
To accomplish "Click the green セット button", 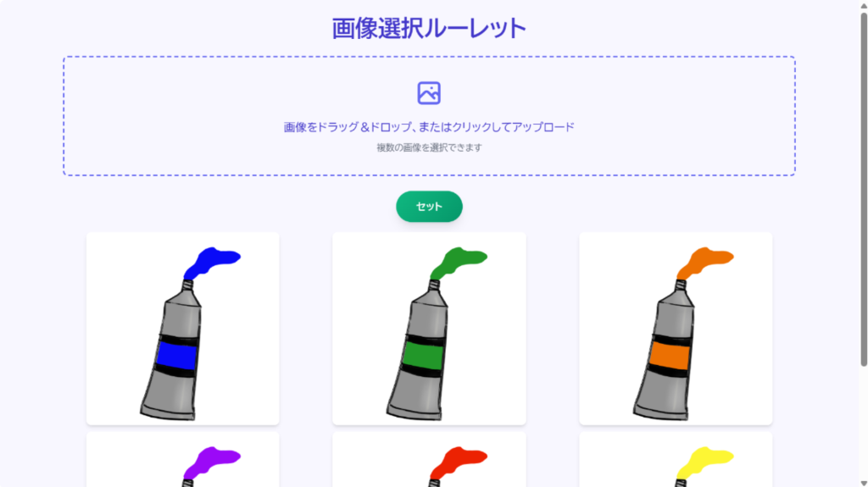I will click(x=429, y=207).
